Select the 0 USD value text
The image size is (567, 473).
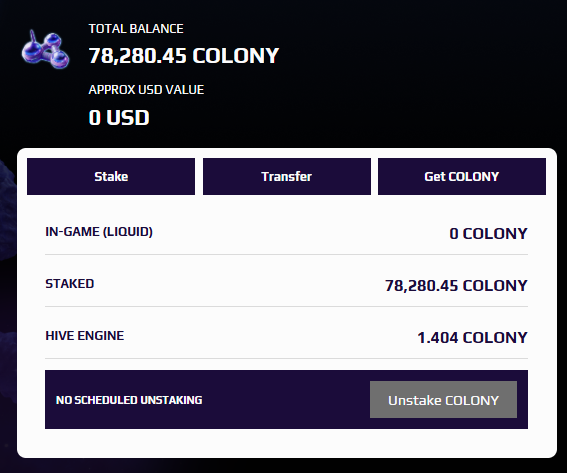[x=119, y=118]
